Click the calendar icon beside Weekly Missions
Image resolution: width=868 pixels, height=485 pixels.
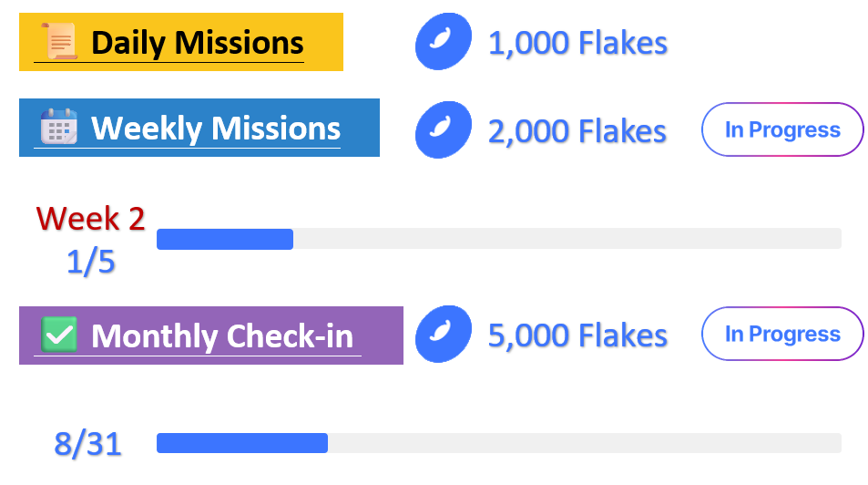click(59, 128)
